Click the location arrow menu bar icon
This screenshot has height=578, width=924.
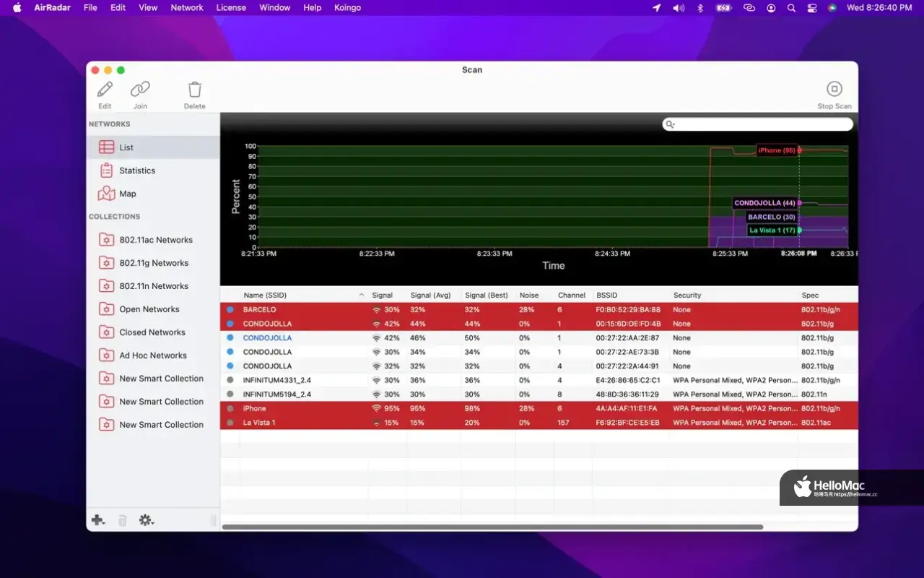(x=656, y=7)
